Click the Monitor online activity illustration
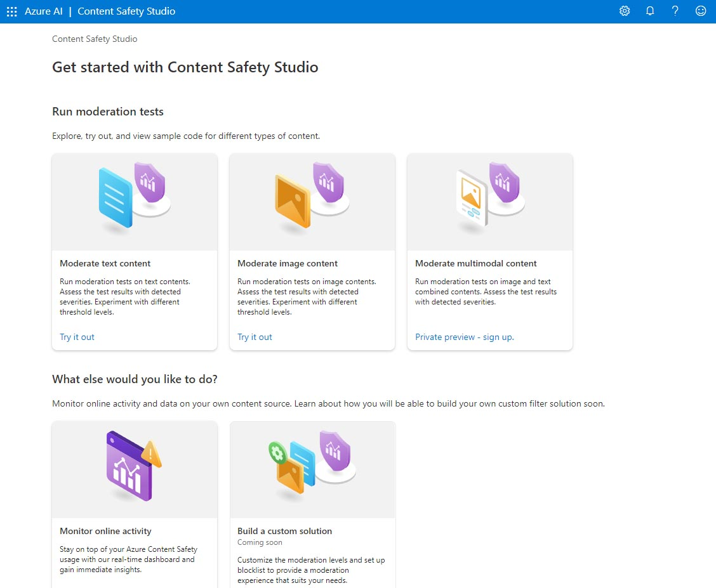The width and height of the screenshot is (716, 588). [x=135, y=470]
